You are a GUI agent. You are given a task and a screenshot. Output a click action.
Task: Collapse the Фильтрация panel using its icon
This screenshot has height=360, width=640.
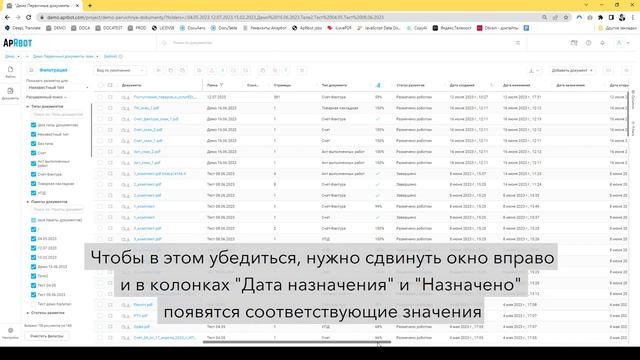pos(31,70)
